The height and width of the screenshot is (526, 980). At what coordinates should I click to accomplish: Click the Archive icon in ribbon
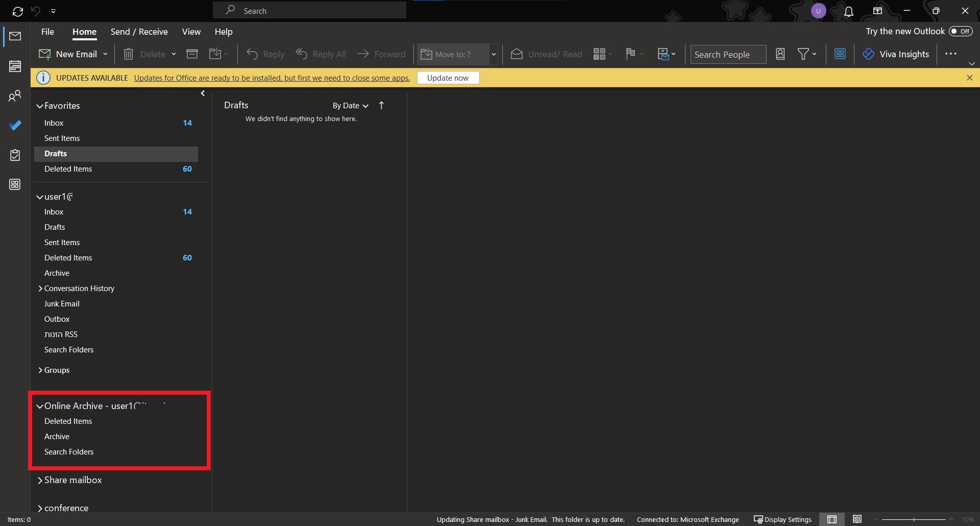pos(192,54)
